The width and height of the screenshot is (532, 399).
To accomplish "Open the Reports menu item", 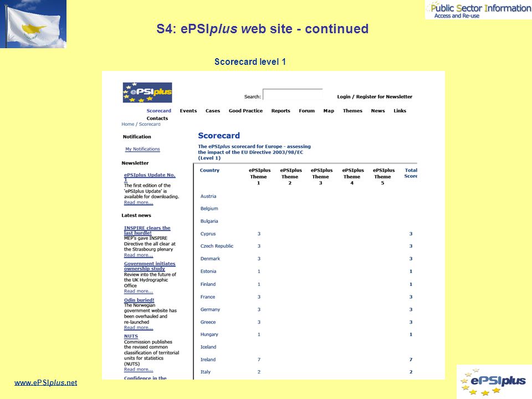I will (280, 111).
